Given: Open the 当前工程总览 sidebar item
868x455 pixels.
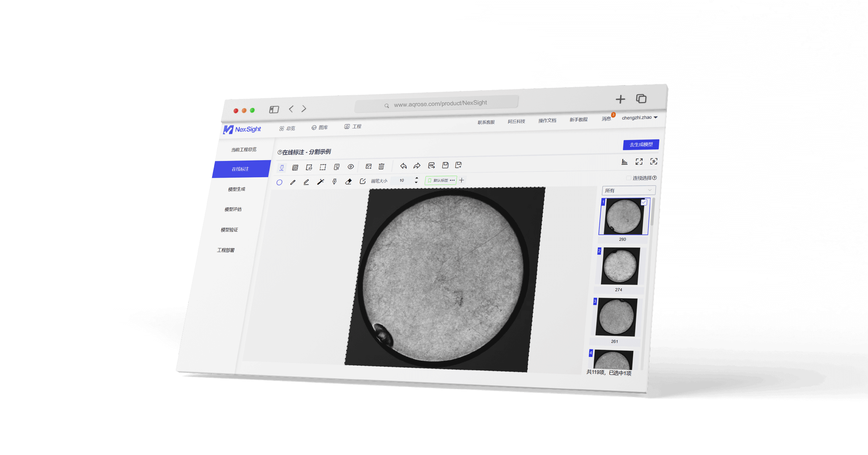Looking at the screenshot, I should (x=244, y=149).
